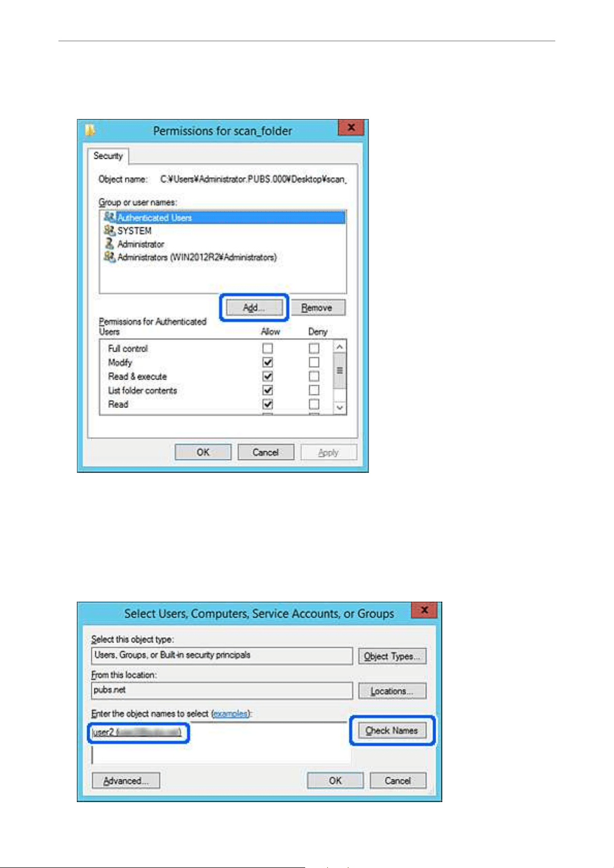Open the Advanced... options
The height and width of the screenshot is (868, 614).
pyautogui.click(x=126, y=780)
